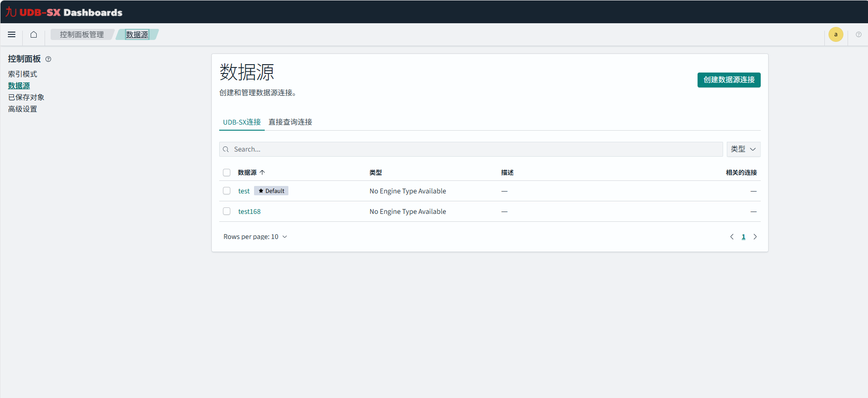This screenshot has width=868, height=398.
Task: Check the box for test data source
Action: point(227,191)
